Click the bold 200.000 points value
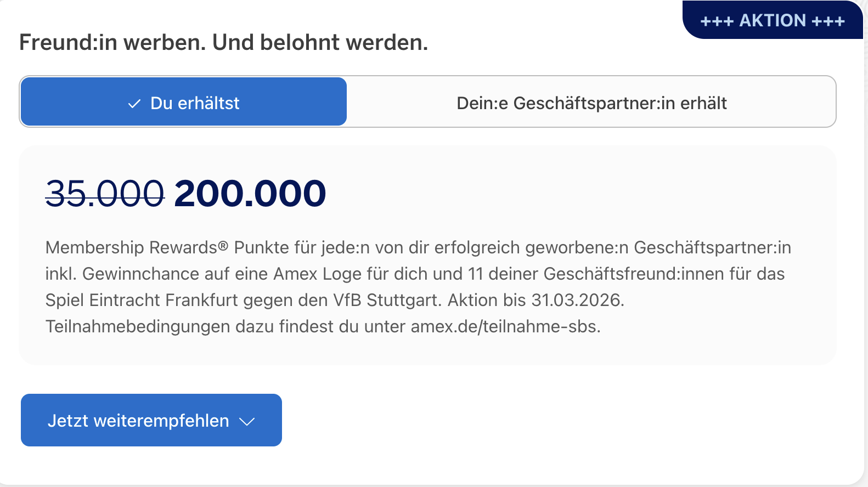Image resolution: width=868 pixels, height=487 pixels. coord(250,194)
